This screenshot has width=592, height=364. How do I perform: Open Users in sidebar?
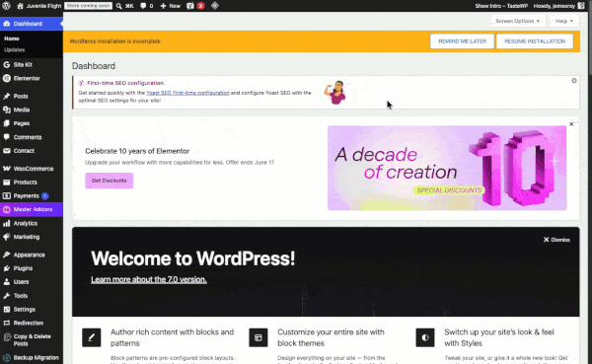[x=32, y=282]
